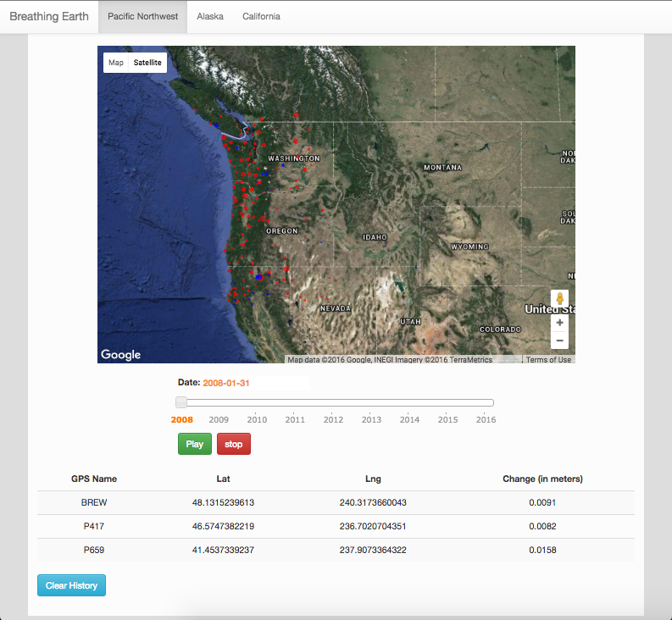Select the 2011 year label
This screenshot has width=672, height=620.
point(295,419)
